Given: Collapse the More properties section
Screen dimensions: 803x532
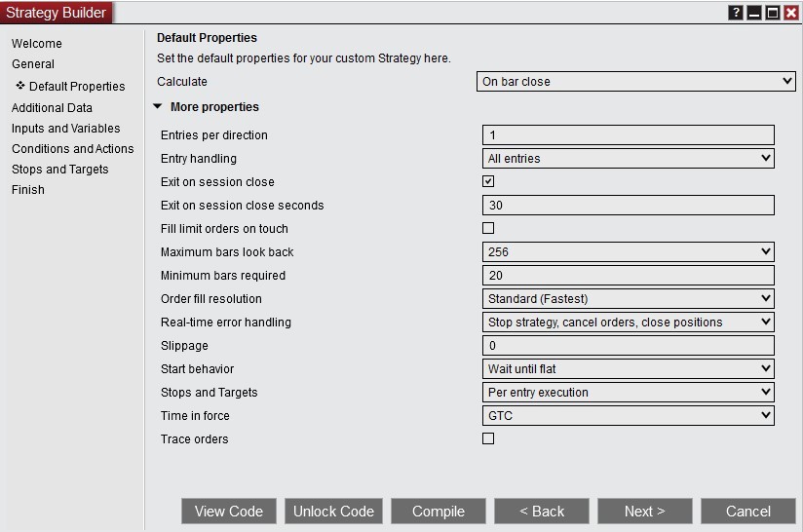Looking at the screenshot, I should click(x=158, y=107).
